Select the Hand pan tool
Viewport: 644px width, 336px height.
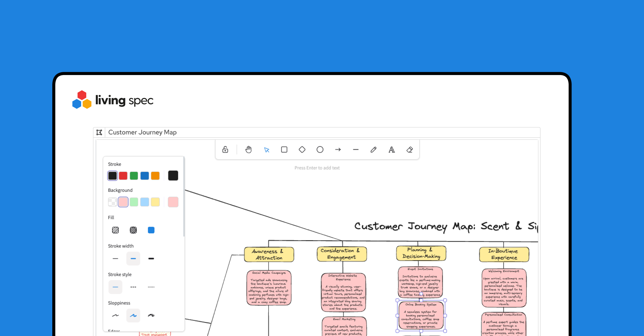point(248,150)
